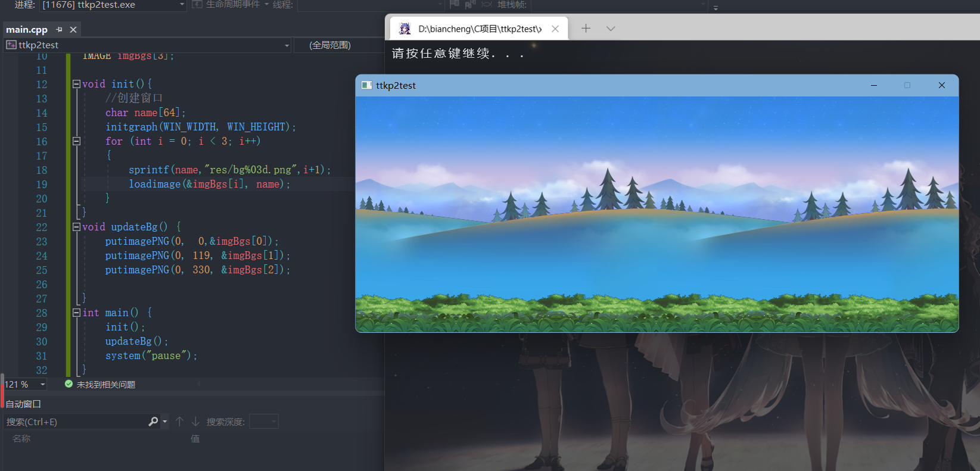Click the rendered background image in ttkp2test window

657,214
